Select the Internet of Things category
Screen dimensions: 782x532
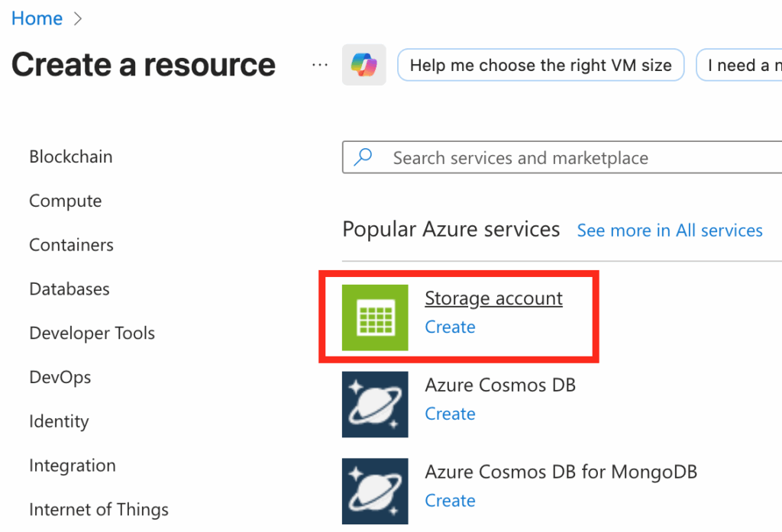pos(99,509)
